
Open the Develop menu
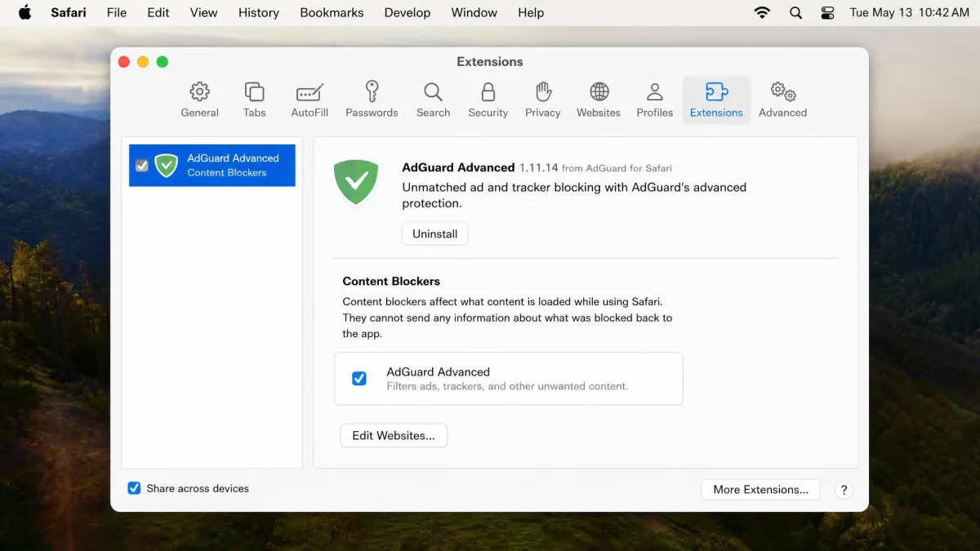pos(408,12)
